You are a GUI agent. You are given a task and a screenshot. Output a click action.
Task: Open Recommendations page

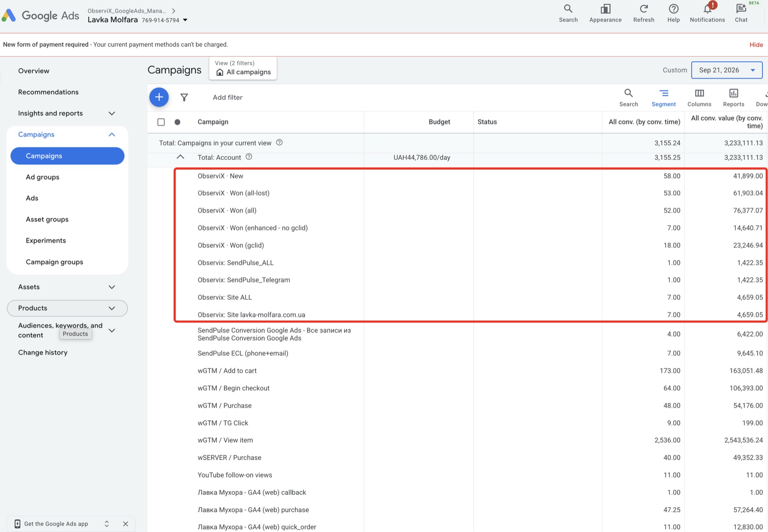(x=48, y=92)
